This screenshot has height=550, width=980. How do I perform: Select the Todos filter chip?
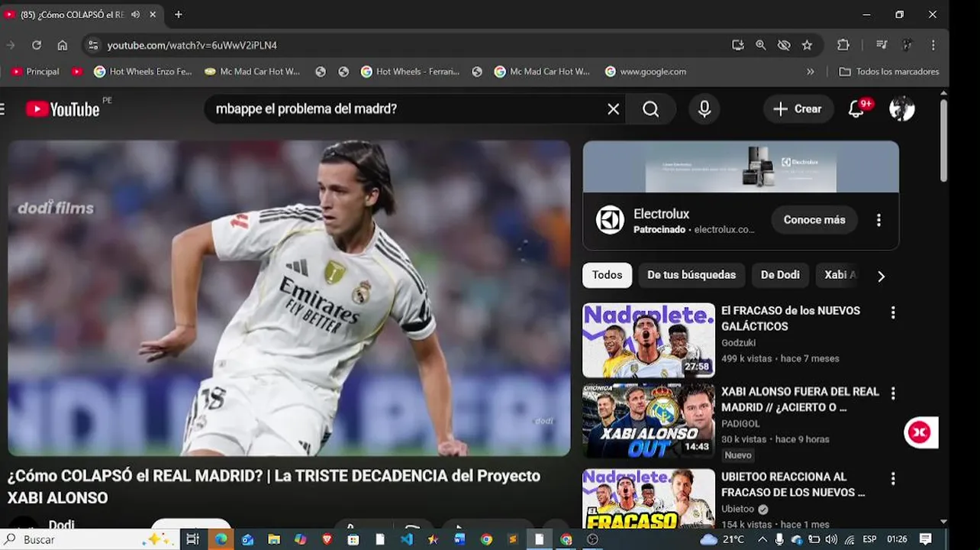click(607, 275)
